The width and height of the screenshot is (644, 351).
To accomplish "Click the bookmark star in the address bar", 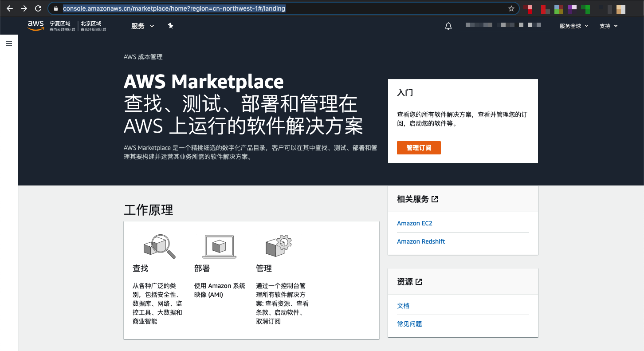I will coord(511,8).
